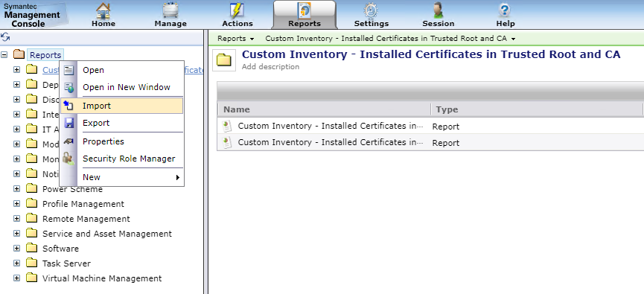
Task: Choose Open from the context menu
Action: pyautogui.click(x=121, y=70)
